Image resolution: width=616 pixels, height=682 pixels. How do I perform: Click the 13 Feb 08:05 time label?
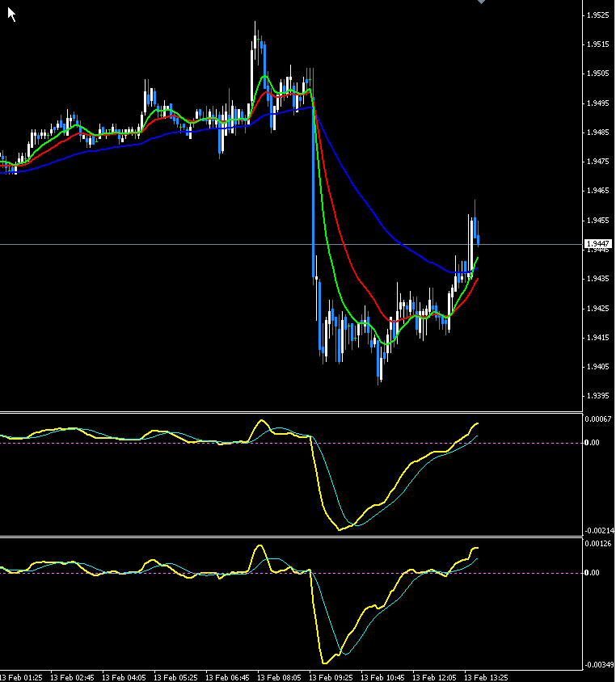[x=280, y=676]
